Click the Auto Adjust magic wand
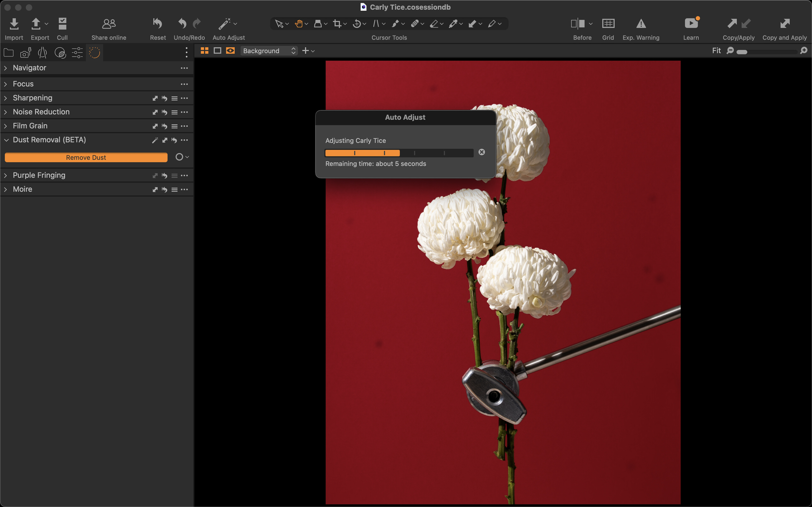This screenshot has height=507, width=812. pos(224,23)
